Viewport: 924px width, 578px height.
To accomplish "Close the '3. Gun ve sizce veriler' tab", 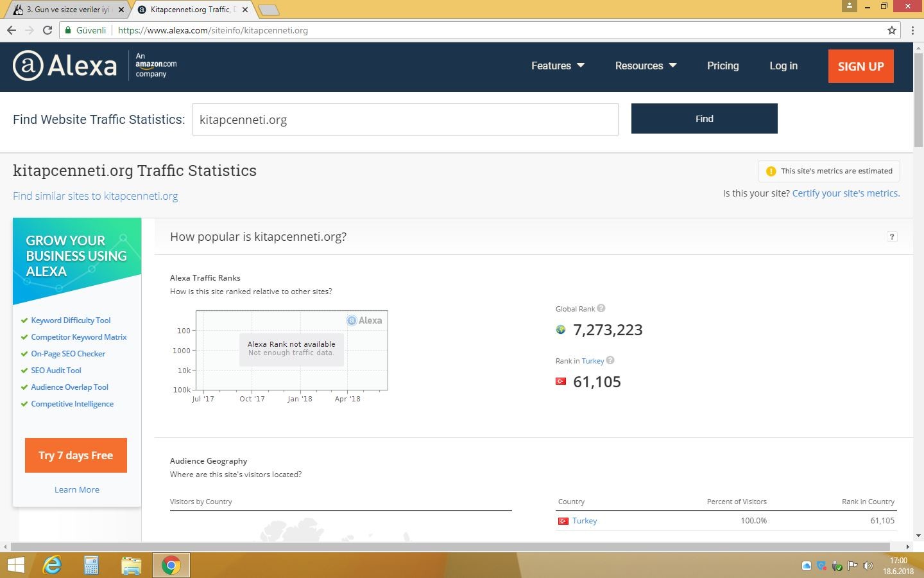I will pyautogui.click(x=121, y=10).
